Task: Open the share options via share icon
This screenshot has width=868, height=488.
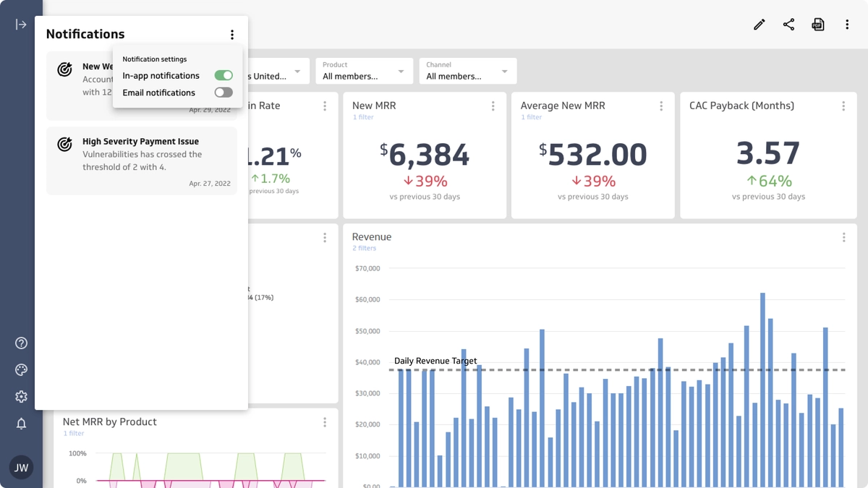Action: tap(788, 24)
